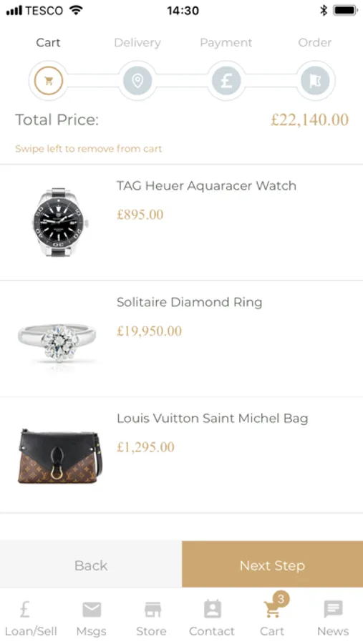Screen dimensions: 363x644
Task: Select the Solitaire Diamond Ring image
Action: coord(57,343)
